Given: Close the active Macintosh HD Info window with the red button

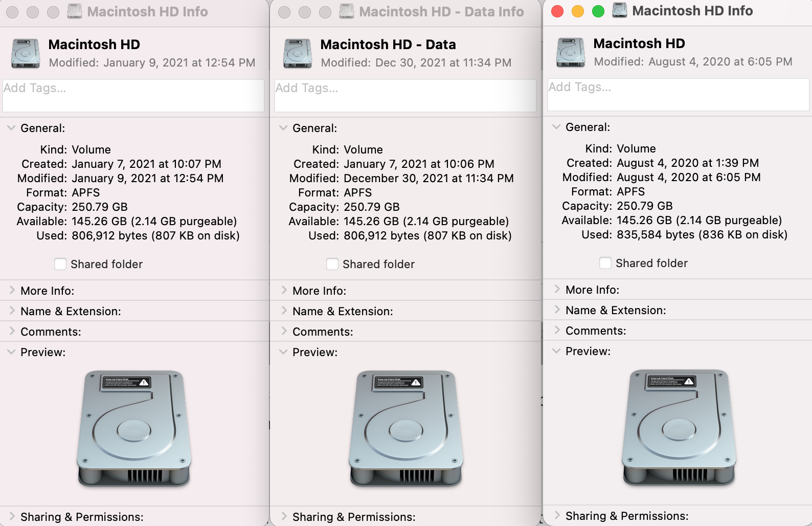Looking at the screenshot, I should [557, 11].
